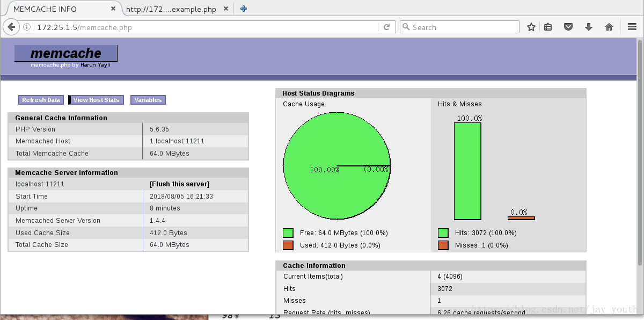
Task: Click Used Cache Size value 412.0 Bytes
Action: (x=169, y=233)
